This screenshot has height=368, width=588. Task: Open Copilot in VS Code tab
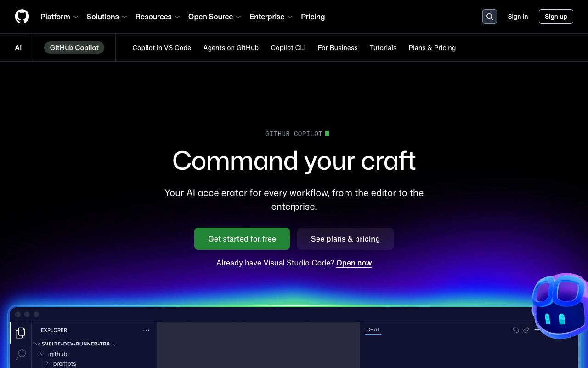point(162,48)
